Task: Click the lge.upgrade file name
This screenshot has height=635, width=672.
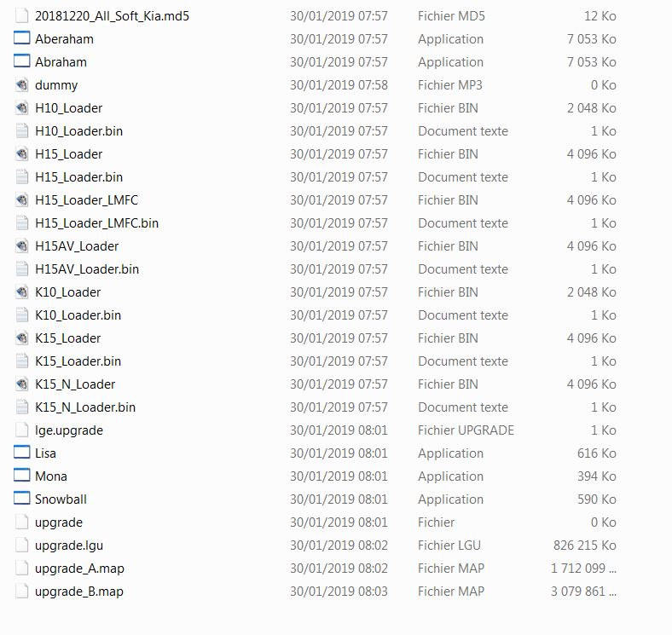Action: tap(69, 430)
